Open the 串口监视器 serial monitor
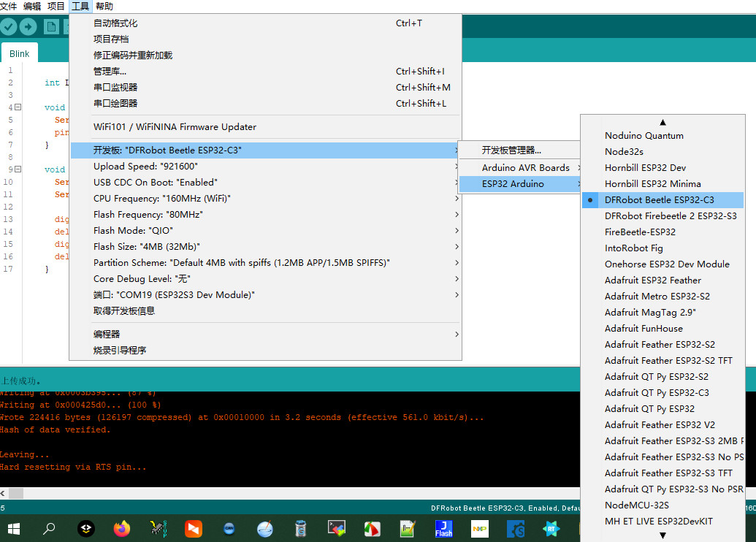The width and height of the screenshot is (756, 542). tap(266, 87)
